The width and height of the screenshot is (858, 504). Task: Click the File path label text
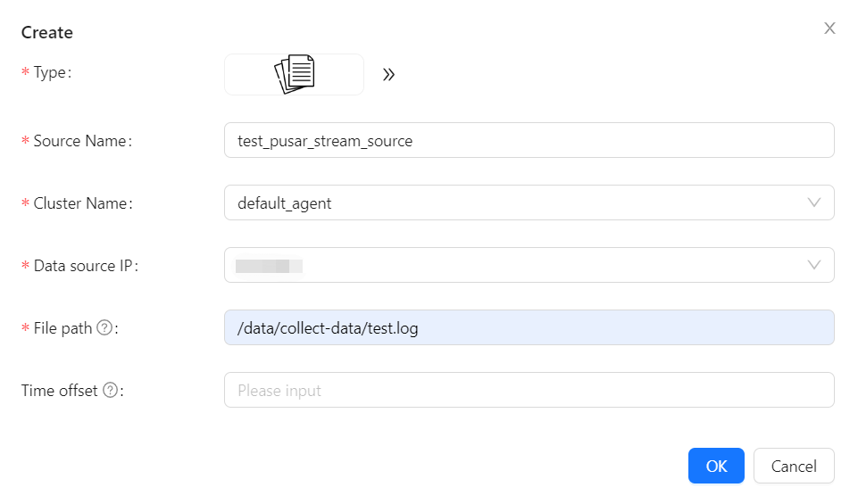point(62,328)
